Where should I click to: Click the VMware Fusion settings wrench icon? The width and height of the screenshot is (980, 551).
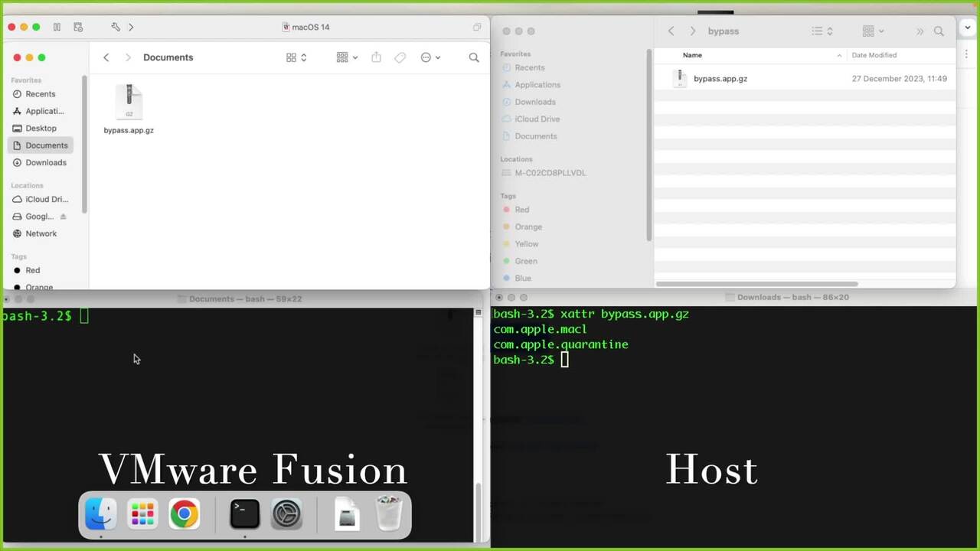click(x=116, y=27)
